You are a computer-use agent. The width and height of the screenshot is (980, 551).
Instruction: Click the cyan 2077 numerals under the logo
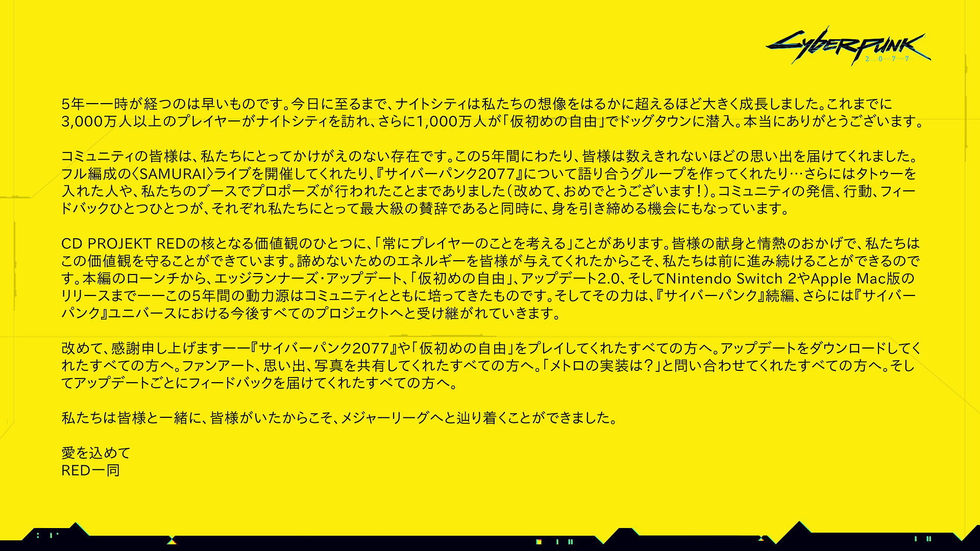pos(887,59)
